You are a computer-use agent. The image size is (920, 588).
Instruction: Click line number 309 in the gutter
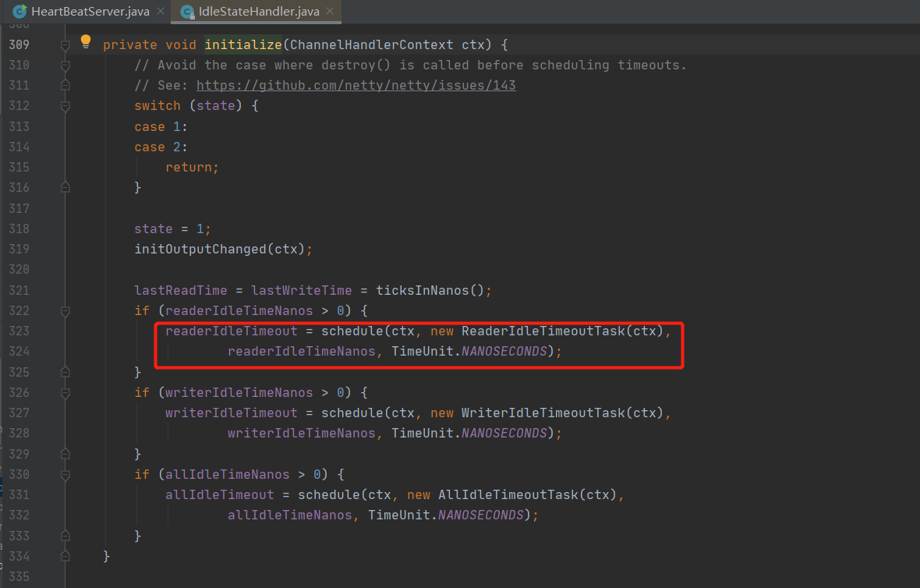19,44
